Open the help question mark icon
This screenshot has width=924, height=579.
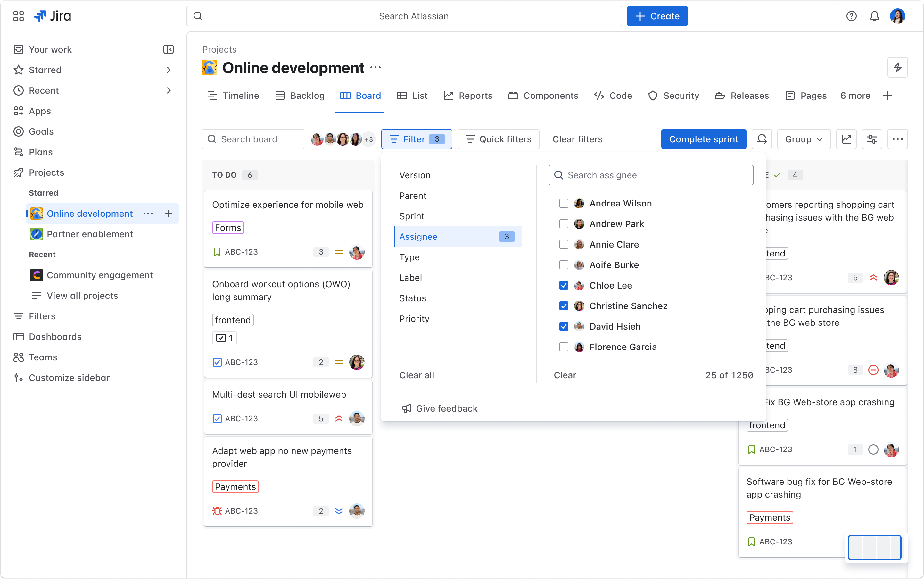851,16
